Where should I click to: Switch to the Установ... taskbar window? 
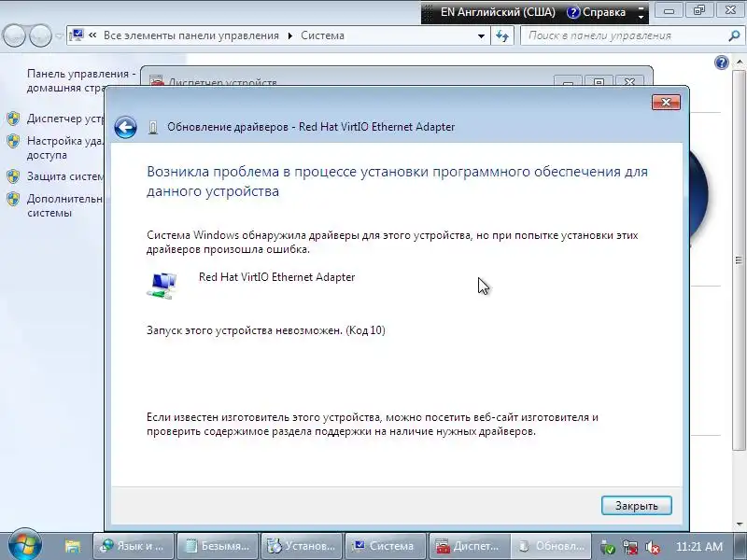coord(301,546)
